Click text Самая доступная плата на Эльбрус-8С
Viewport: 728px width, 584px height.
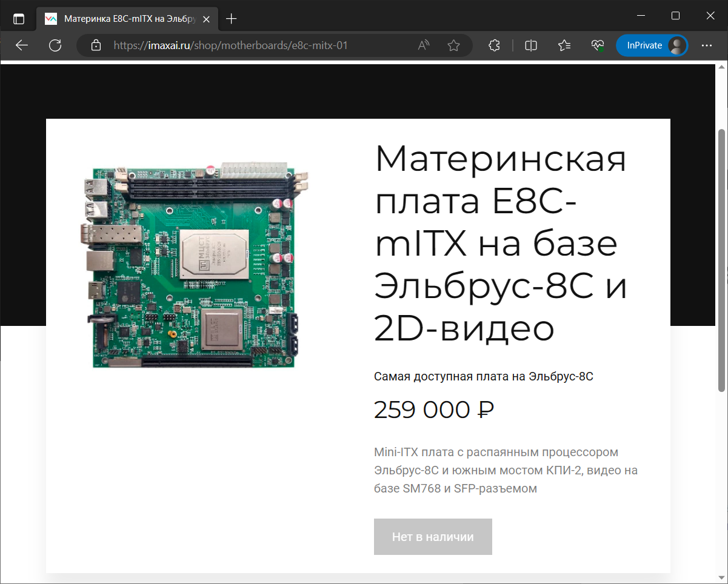[484, 376]
